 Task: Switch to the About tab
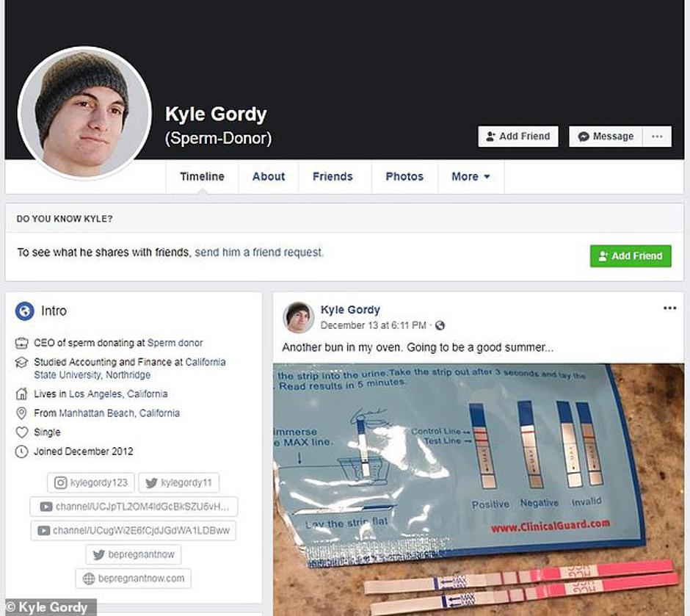click(268, 177)
